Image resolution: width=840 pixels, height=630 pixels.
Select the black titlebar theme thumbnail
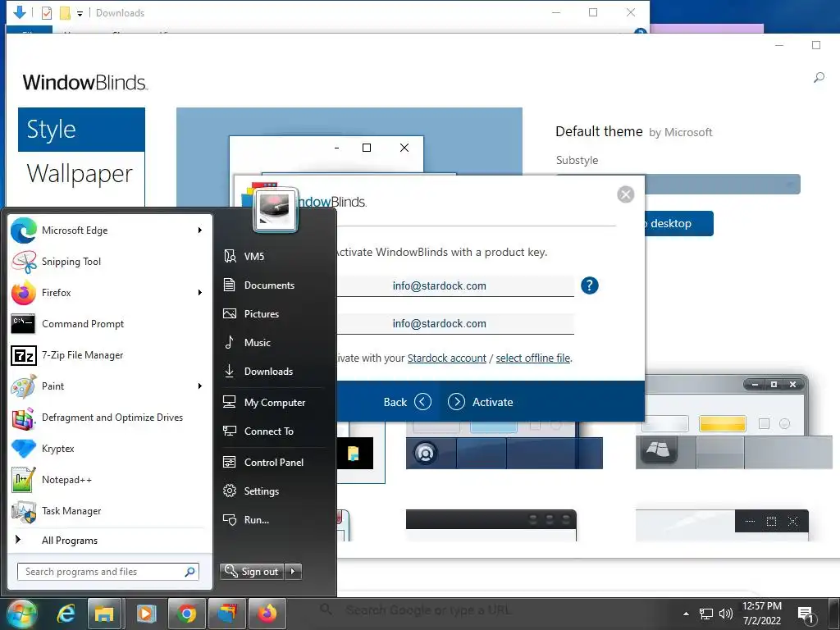[491, 526]
